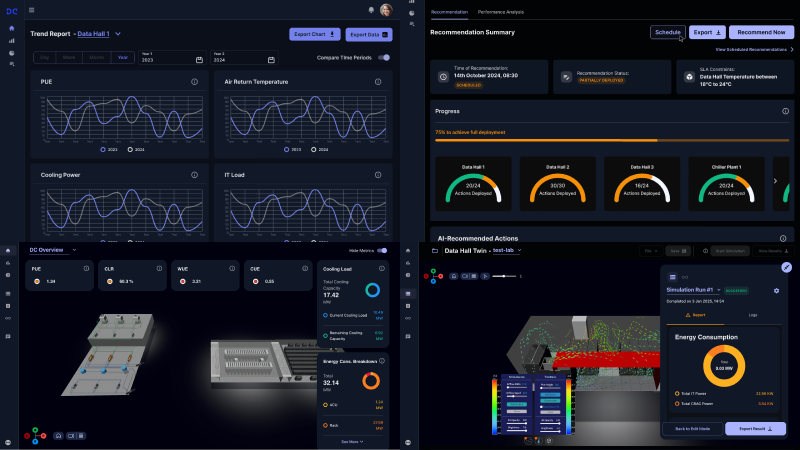Screen dimensions: 800x450
Task: Click Export button in Recommendation Summary
Action: [x=707, y=32]
